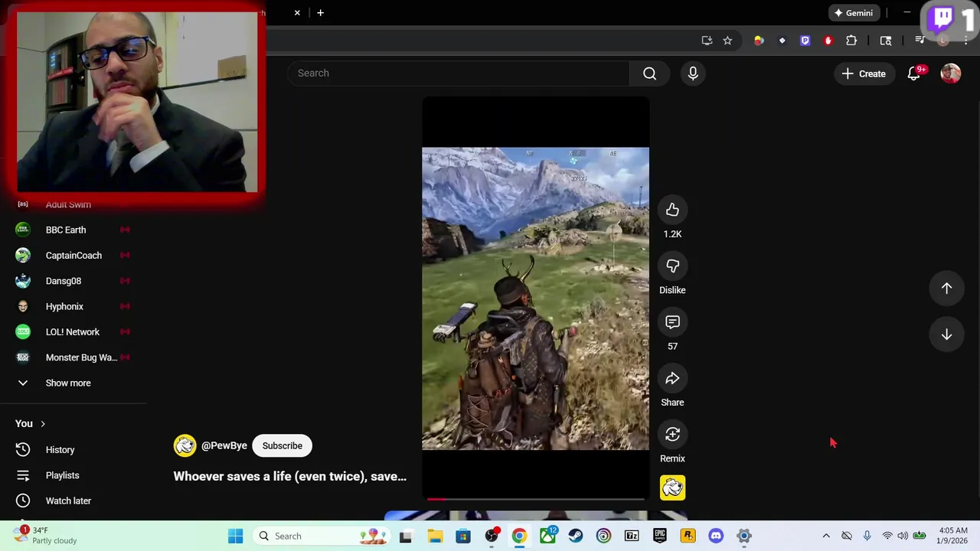The width and height of the screenshot is (980, 551).
Task: Seek on the Short's red progress bar
Action: [535, 499]
